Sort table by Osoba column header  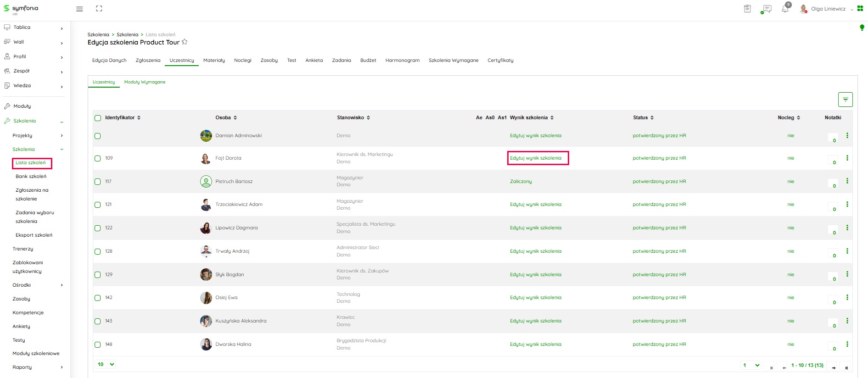coord(226,118)
